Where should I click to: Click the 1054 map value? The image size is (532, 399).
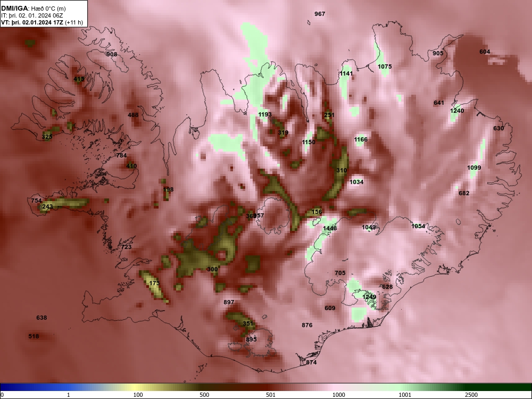point(418,226)
